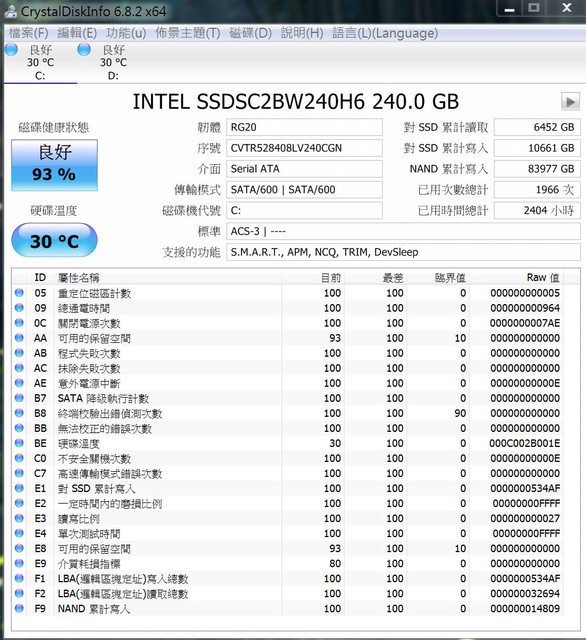Click the total reads value 6452 GB
Screen dimensions: 586x640
pyautogui.click(x=537, y=127)
